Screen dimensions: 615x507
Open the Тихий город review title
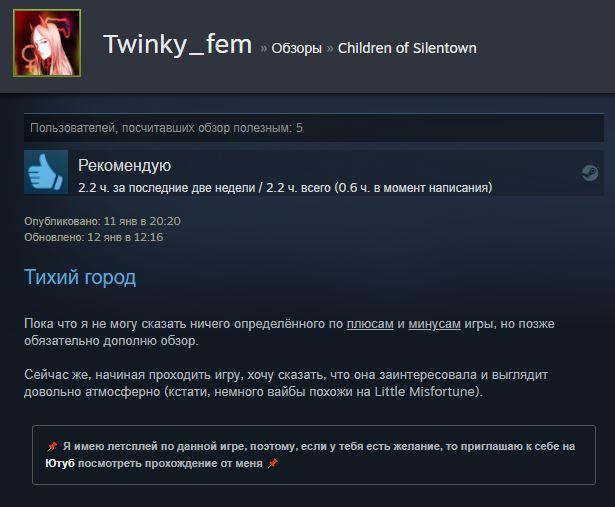(x=80, y=277)
